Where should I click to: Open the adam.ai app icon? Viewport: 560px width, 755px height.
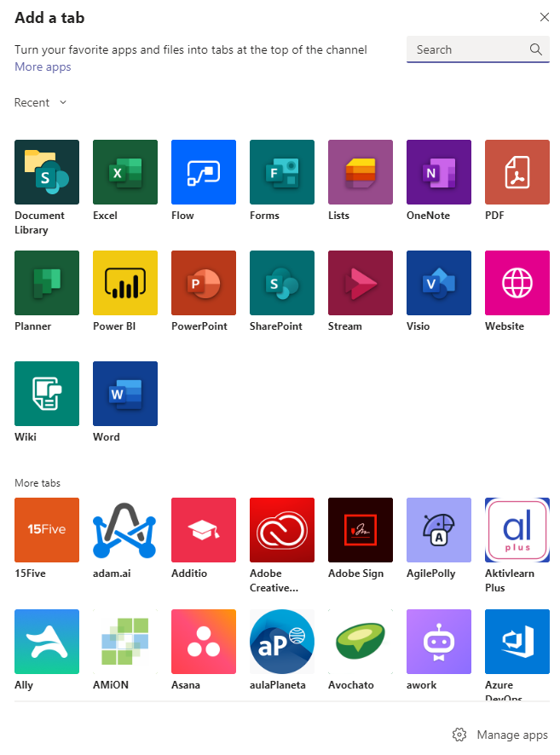125,530
